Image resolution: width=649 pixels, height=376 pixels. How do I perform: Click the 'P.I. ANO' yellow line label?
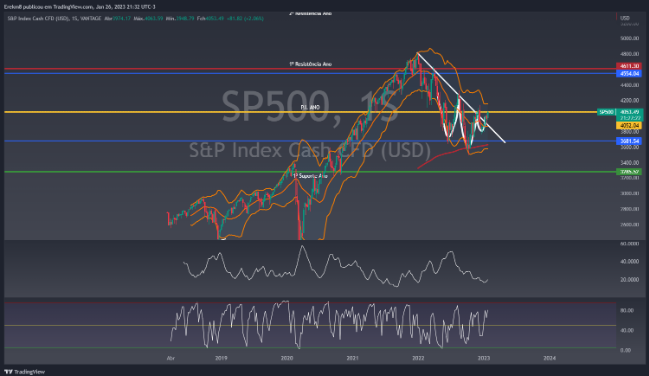pos(310,107)
